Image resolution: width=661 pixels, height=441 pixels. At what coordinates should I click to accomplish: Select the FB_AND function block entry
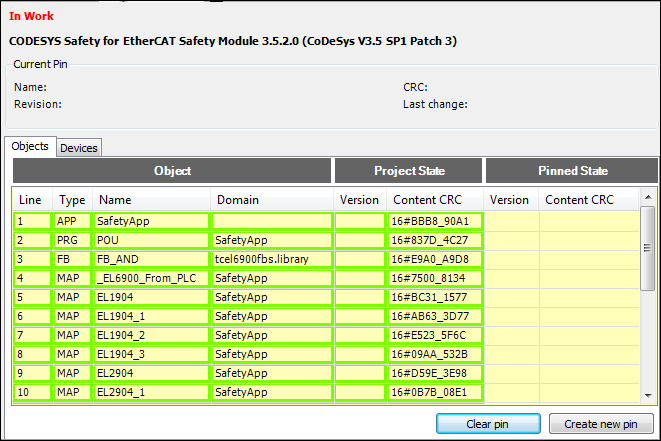pyautogui.click(x=150, y=259)
